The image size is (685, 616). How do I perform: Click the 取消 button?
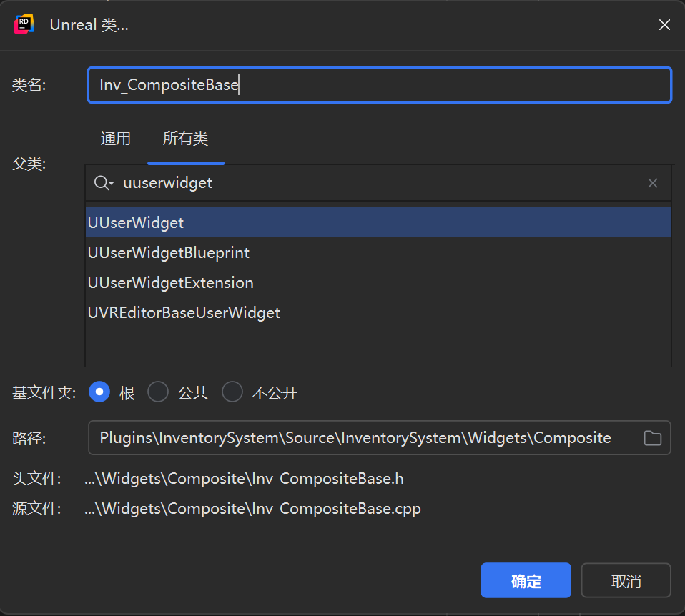coord(626,580)
